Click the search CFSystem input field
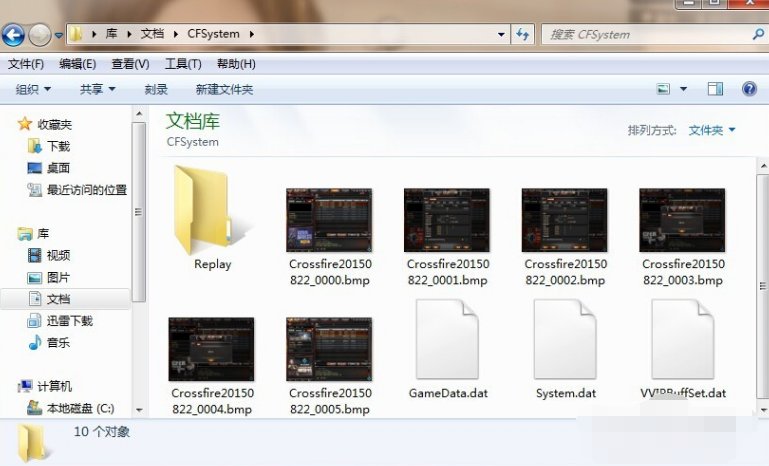769x466 pixels. click(x=647, y=34)
